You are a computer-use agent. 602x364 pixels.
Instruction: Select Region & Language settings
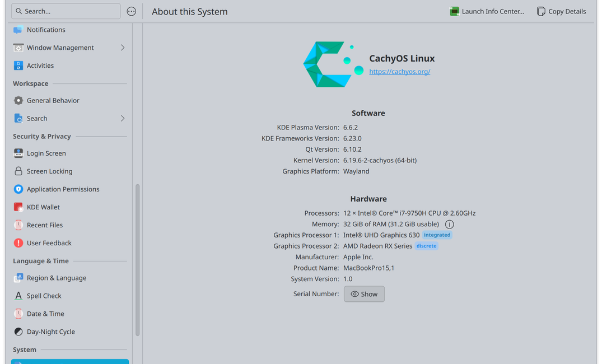point(56,277)
